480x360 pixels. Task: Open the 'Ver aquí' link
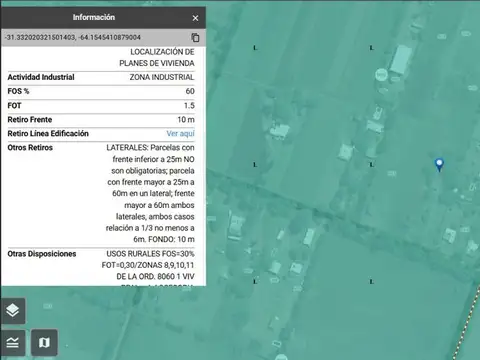(180, 133)
